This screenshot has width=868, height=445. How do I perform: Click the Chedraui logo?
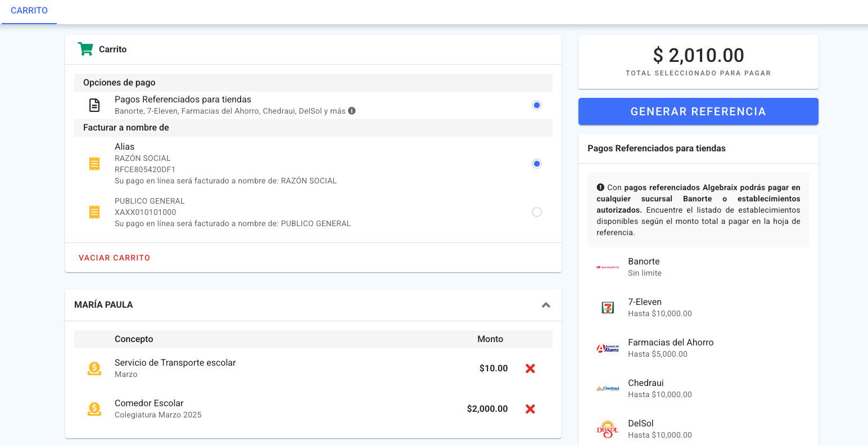click(608, 389)
